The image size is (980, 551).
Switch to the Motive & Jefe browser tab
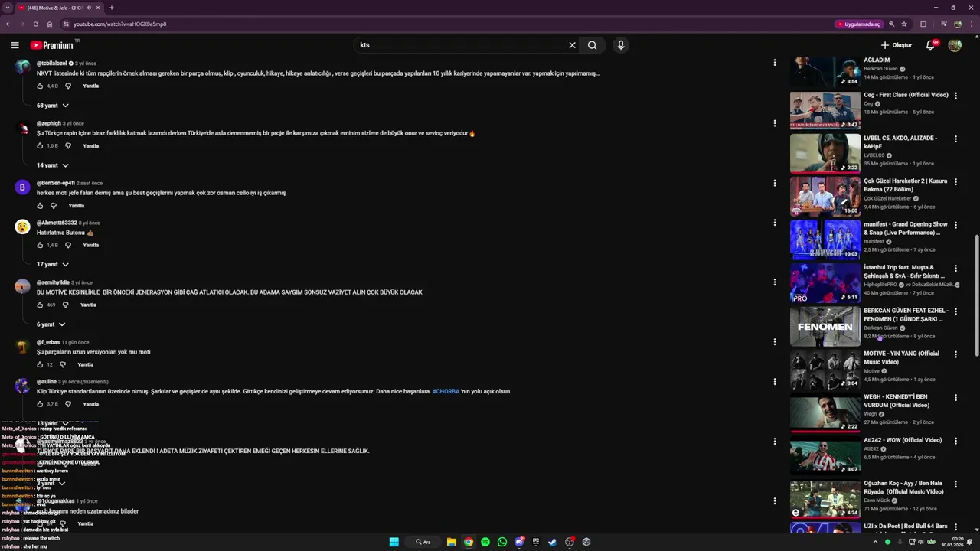click(60, 8)
